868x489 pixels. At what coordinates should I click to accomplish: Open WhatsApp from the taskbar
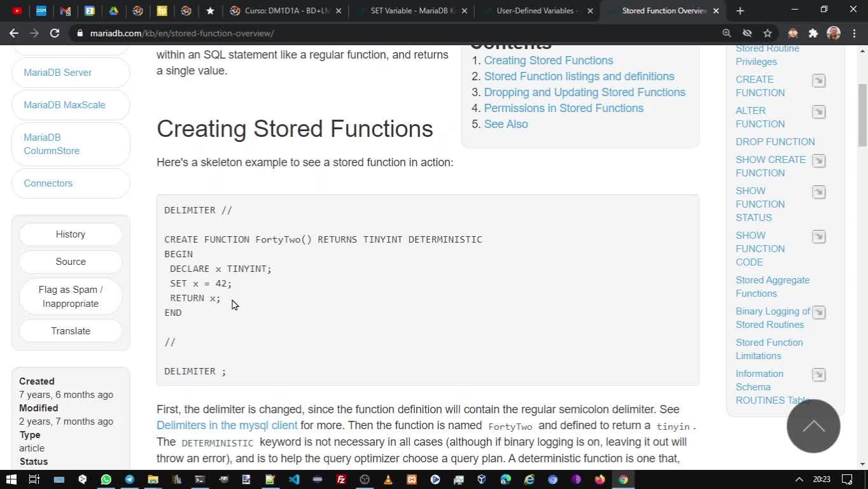(106, 479)
